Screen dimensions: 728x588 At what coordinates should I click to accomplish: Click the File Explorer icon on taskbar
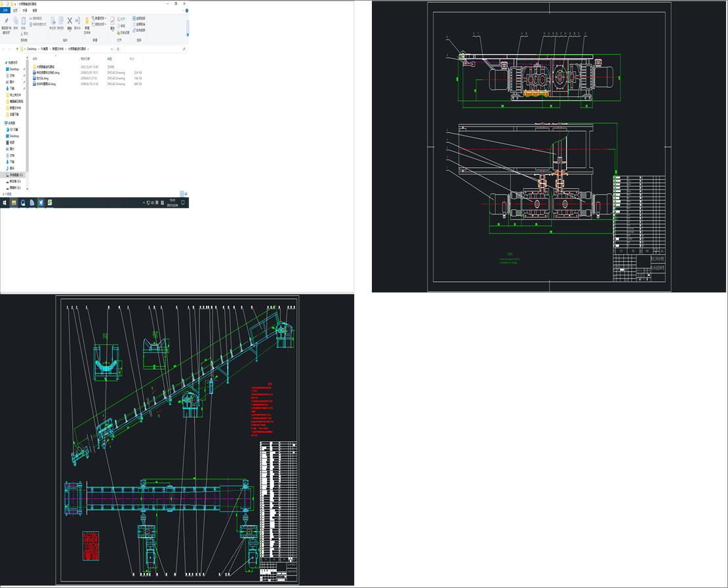click(x=14, y=203)
